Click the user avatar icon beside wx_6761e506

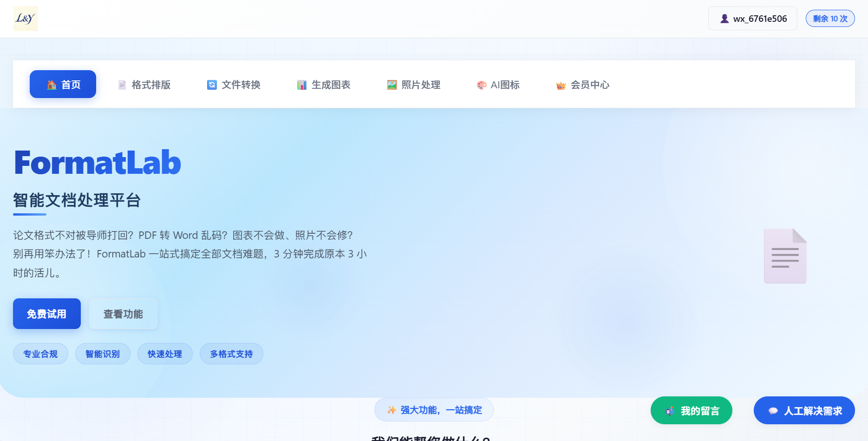pos(724,19)
